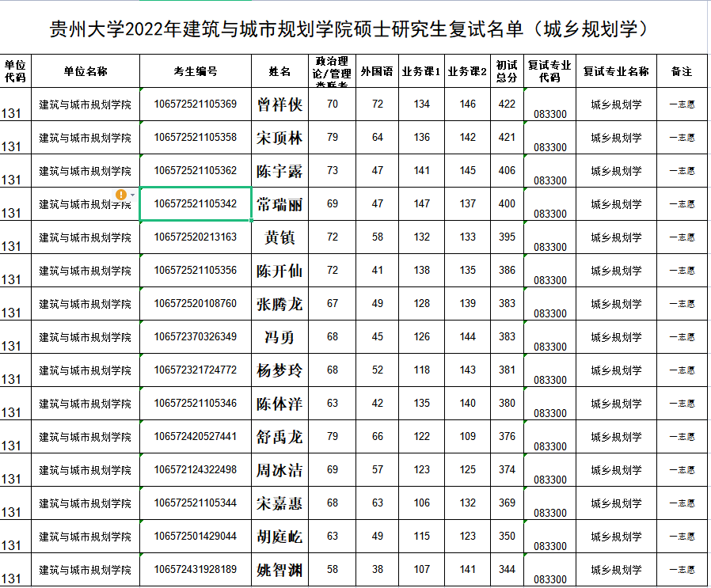Click the name 陈体洋
The width and height of the screenshot is (711, 588).
pyautogui.click(x=279, y=404)
